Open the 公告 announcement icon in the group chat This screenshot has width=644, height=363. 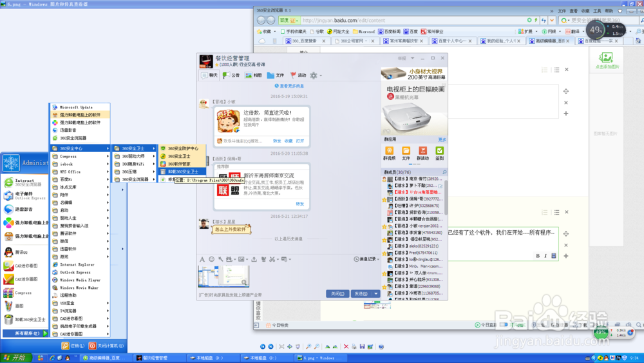pyautogui.click(x=231, y=75)
